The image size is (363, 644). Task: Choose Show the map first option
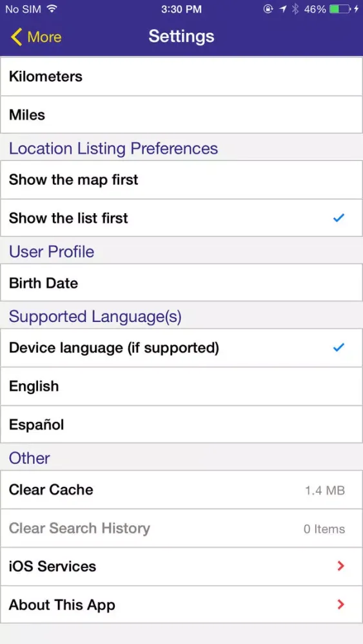(x=181, y=180)
